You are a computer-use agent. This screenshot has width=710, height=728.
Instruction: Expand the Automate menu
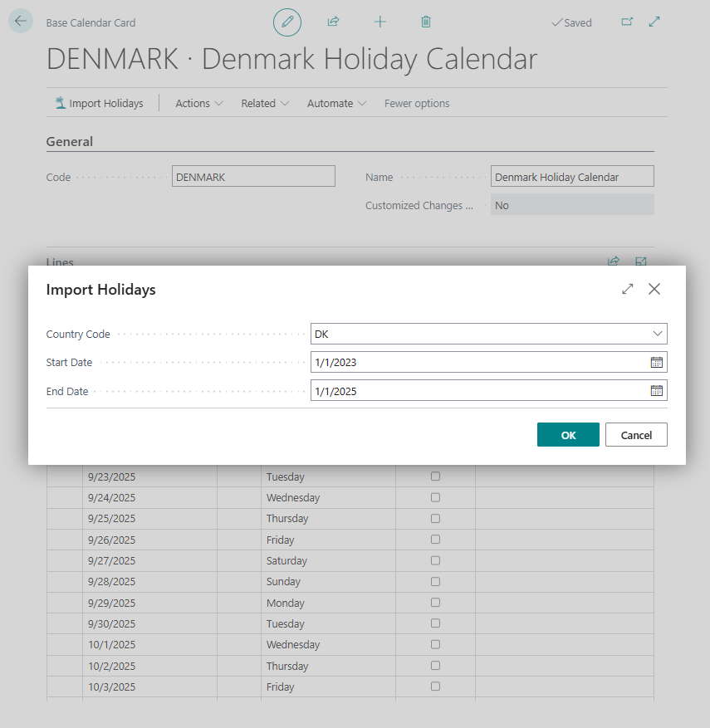tap(336, 103)
